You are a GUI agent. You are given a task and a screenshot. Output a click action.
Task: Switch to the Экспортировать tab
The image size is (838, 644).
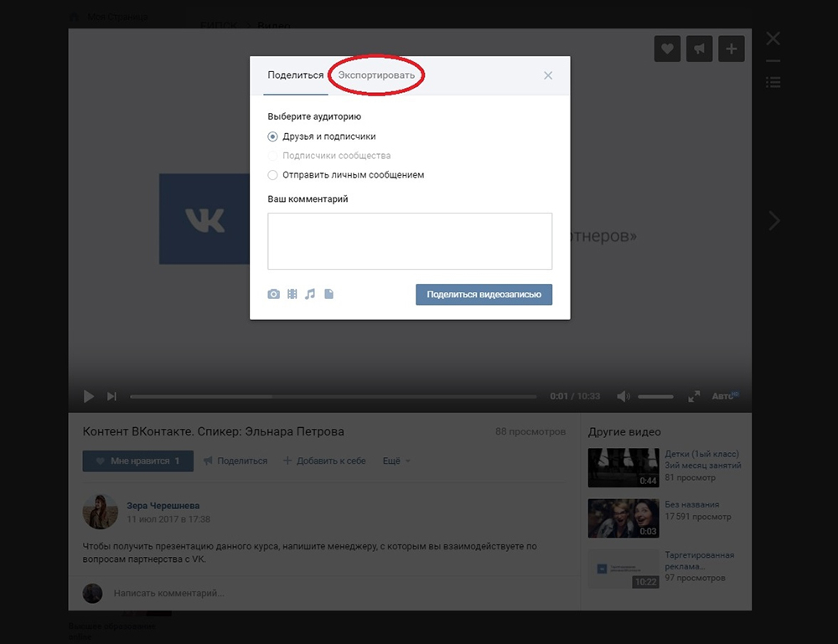point(376,75)
